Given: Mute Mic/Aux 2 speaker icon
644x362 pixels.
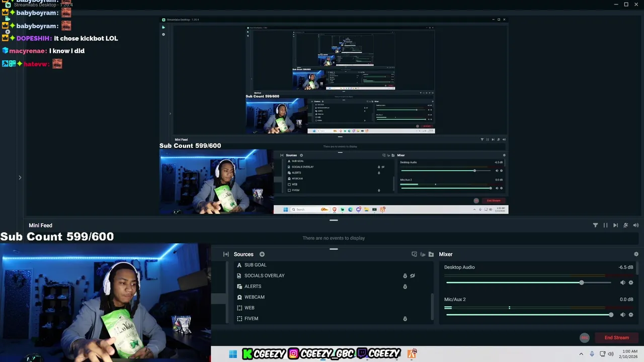Looking at the screenshot, I should coord(622,315).
